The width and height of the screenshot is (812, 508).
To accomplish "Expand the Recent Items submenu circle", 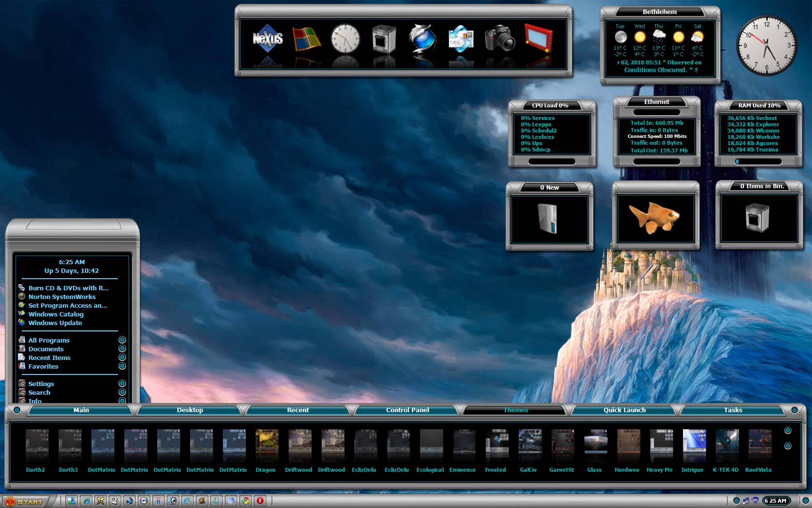I will click(122, 357).
